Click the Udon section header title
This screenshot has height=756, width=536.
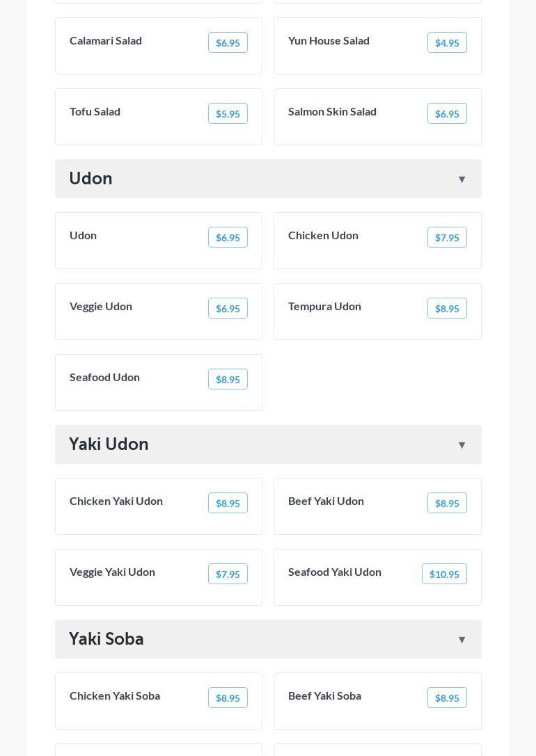[90, 179]
